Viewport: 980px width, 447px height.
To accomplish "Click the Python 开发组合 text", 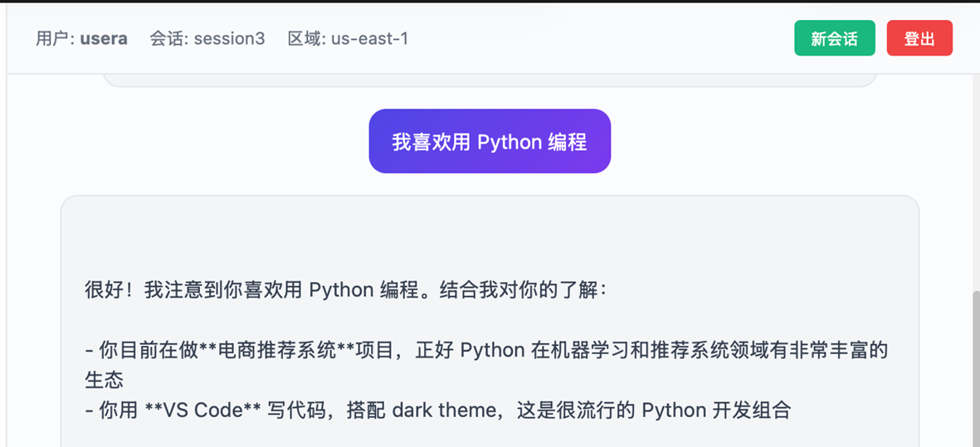I will [716, 410].
